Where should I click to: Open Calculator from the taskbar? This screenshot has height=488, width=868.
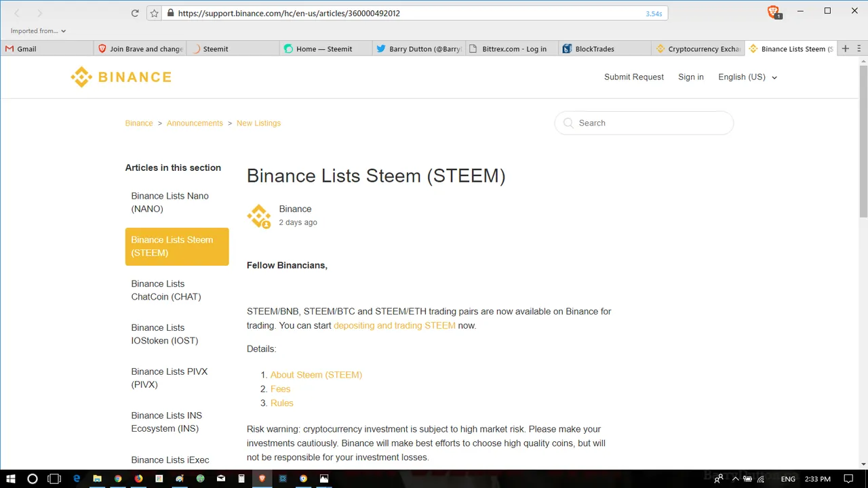pos(241,479)
